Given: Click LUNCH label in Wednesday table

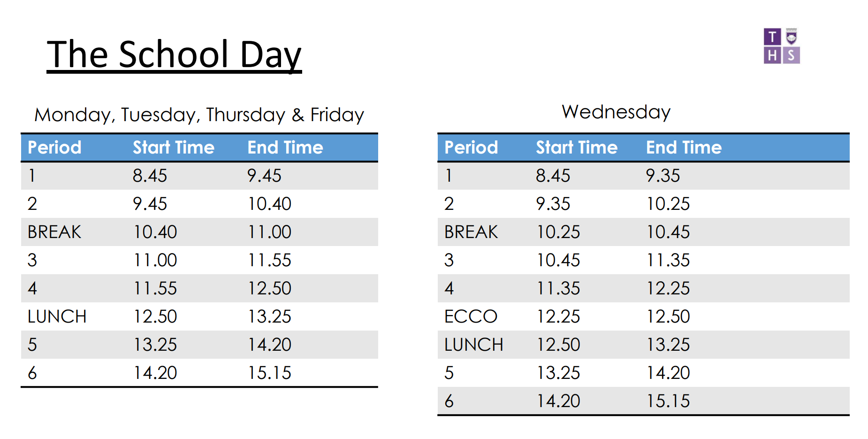Looking at the screenshot, I should click(x=473, y=345).
